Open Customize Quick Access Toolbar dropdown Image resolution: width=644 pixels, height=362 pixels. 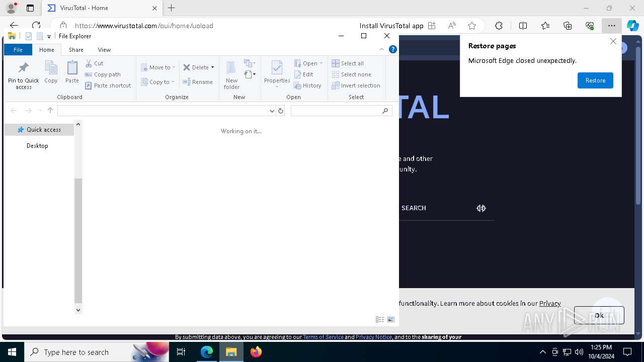49,36
